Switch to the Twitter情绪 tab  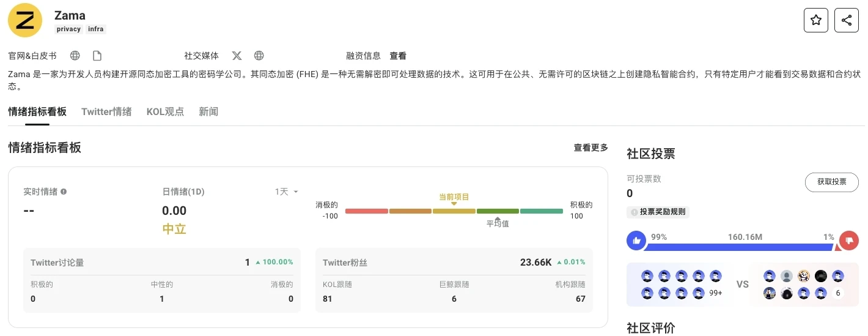pyautogui.click(x=106, y=111)
